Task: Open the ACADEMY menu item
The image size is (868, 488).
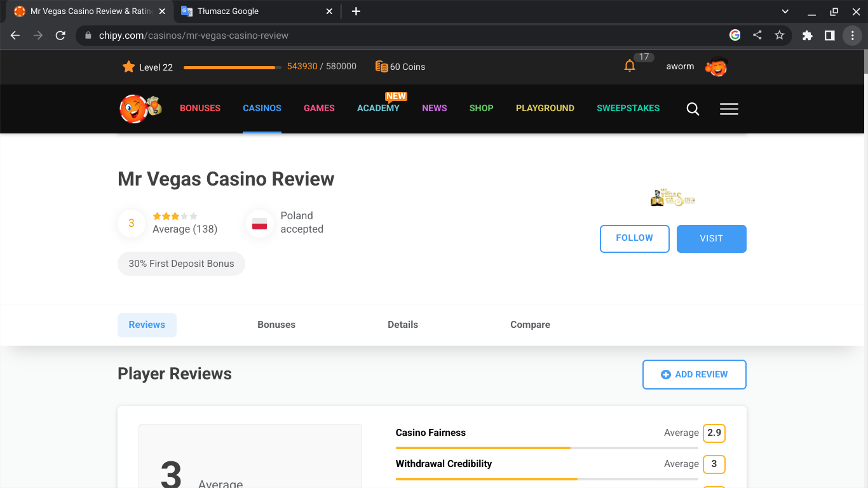Action: pos(378,109)
